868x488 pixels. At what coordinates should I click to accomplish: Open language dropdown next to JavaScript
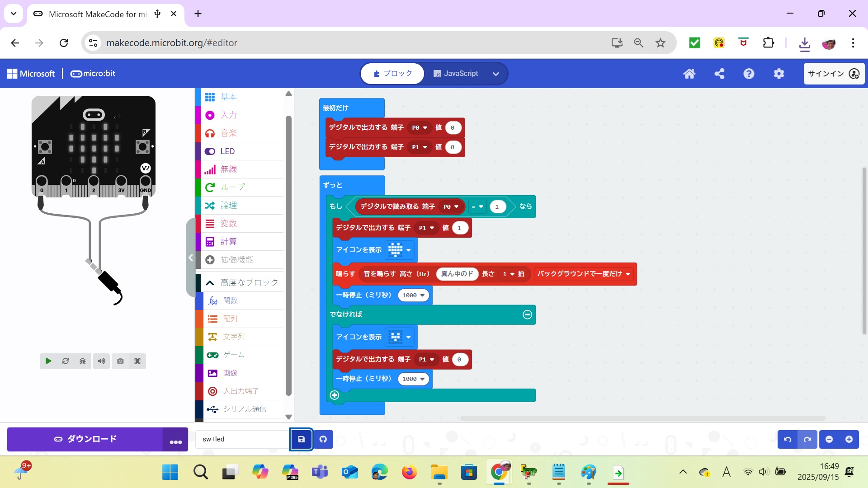495,74
